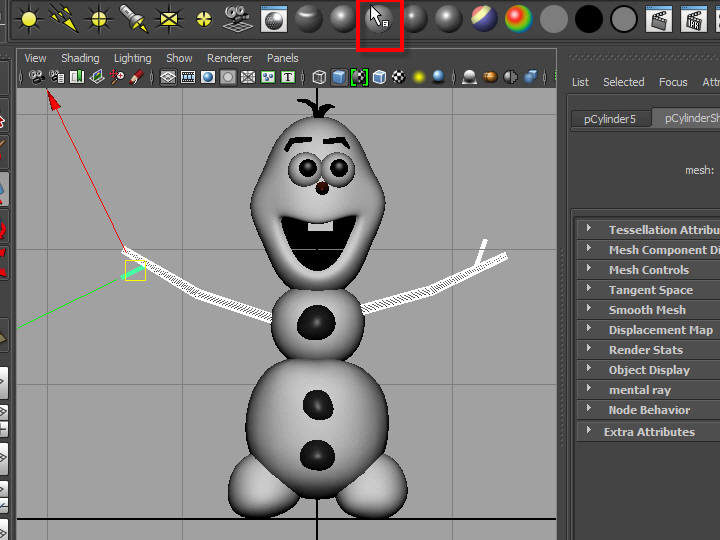Click the red eraser-like icon in the panel toolbar
The image size is (720, 540).
137,77
